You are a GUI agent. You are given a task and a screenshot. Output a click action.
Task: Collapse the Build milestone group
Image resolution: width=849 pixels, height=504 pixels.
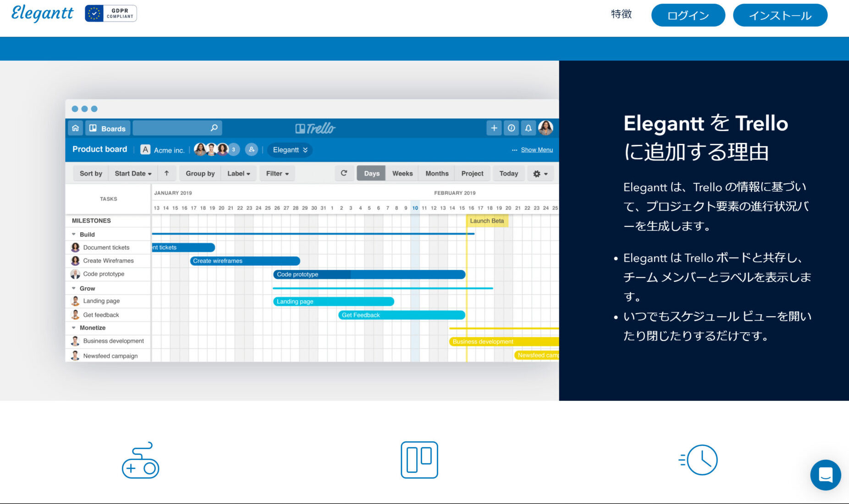click(x=74, y=234)
